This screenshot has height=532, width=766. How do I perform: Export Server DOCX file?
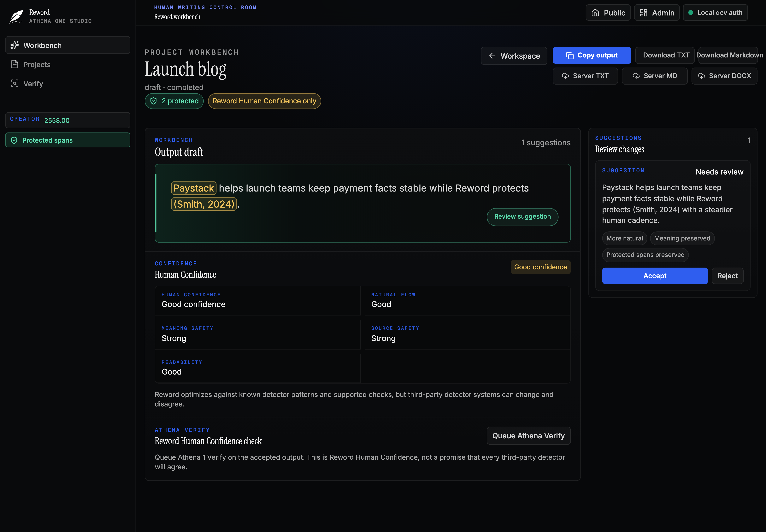(x=724, y=76)
